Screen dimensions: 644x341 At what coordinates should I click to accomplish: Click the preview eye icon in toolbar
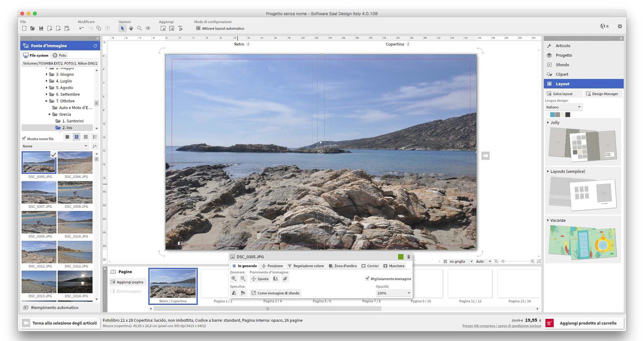(x=148, y=28)
